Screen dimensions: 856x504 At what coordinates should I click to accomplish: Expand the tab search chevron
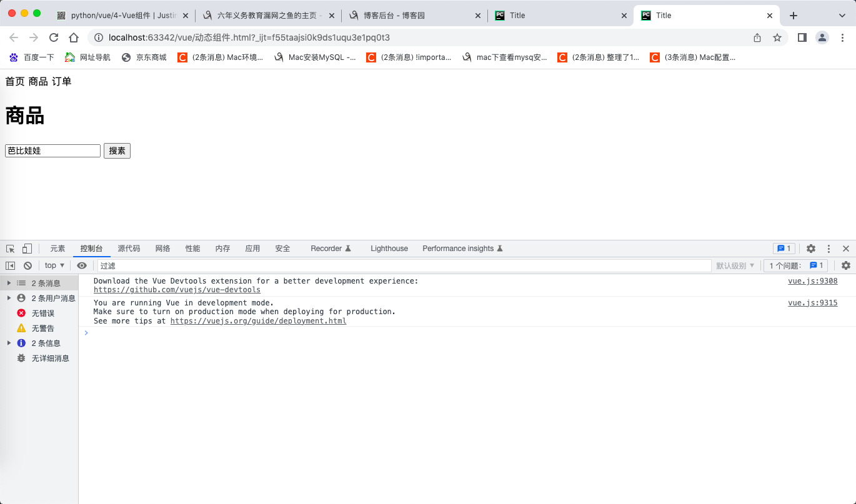(x=842, y=16)
